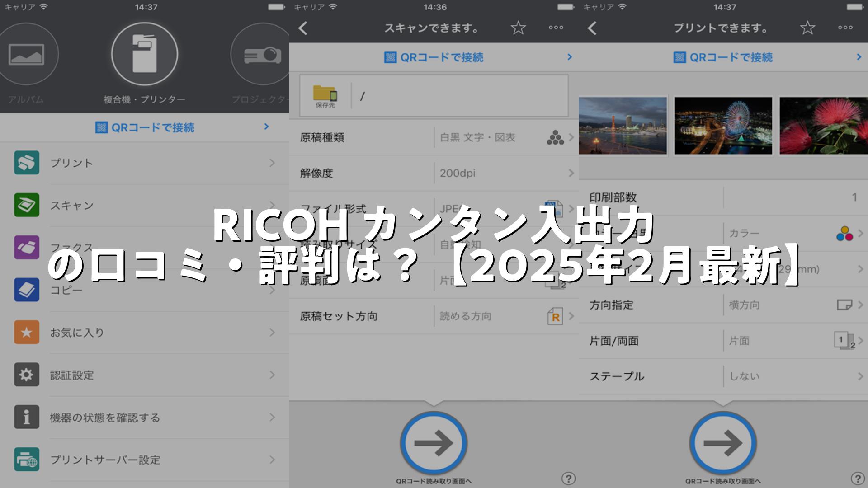Open more options on scan screen

pos(556,28)
